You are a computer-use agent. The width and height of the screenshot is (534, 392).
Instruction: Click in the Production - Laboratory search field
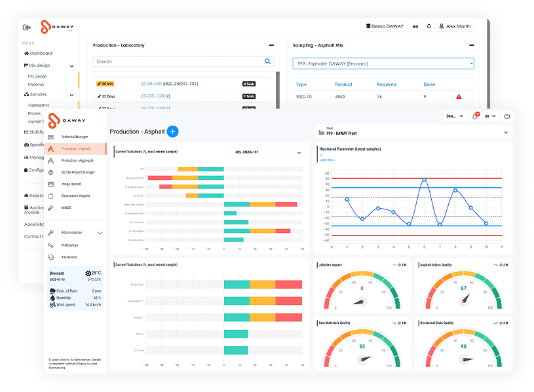(177, 62)
